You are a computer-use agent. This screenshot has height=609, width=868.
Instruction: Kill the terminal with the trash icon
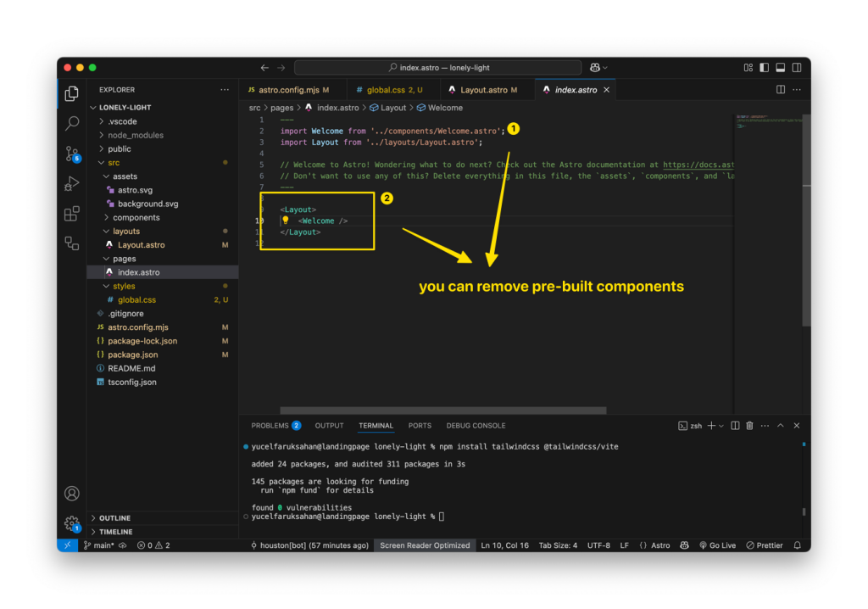pyautogui.click(x=748, y=426)
